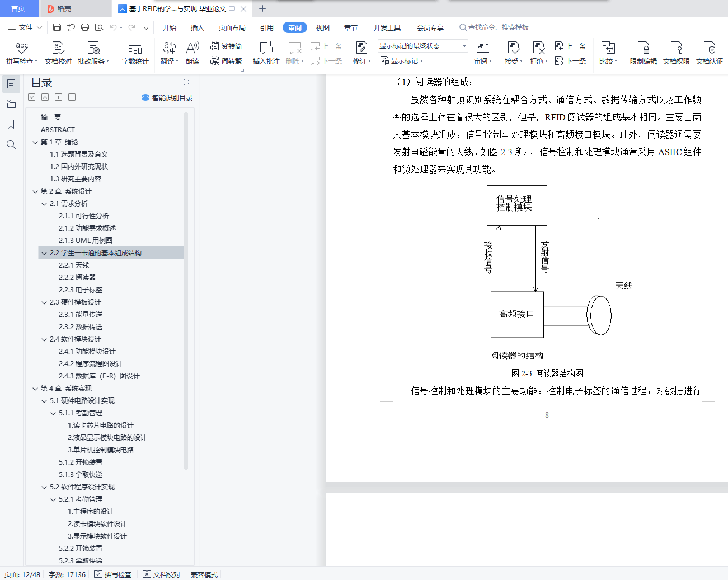
Task: Open the 显示标记的最终状态 dropdown
Action: click(423, 46)
